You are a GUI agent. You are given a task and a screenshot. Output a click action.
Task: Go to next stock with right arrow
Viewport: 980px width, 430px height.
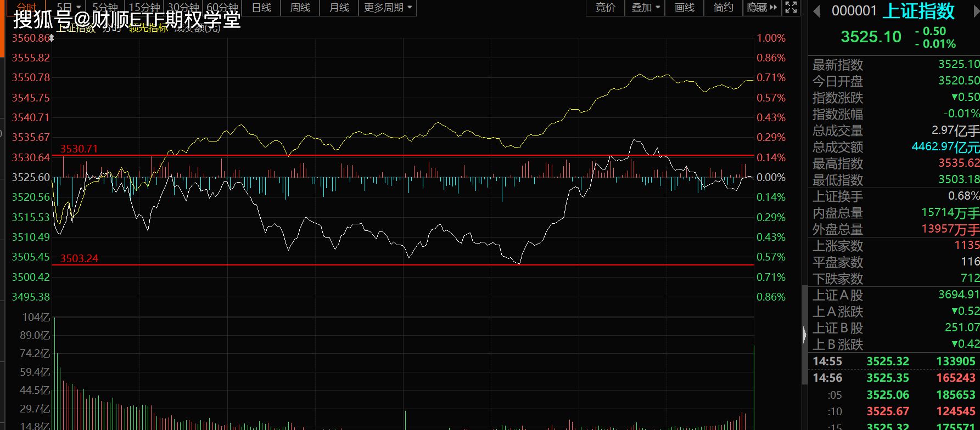pyautogui.click(x=977, y=11)
